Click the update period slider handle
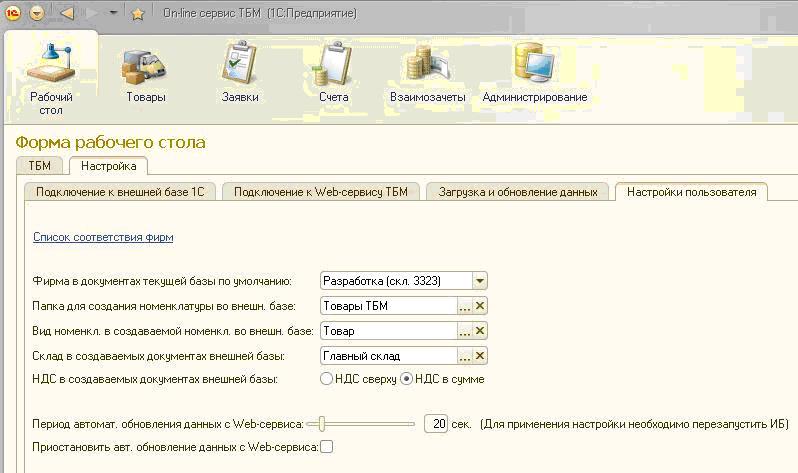Image resolution: width=798 pixels, height=473 pixels. 322,423
